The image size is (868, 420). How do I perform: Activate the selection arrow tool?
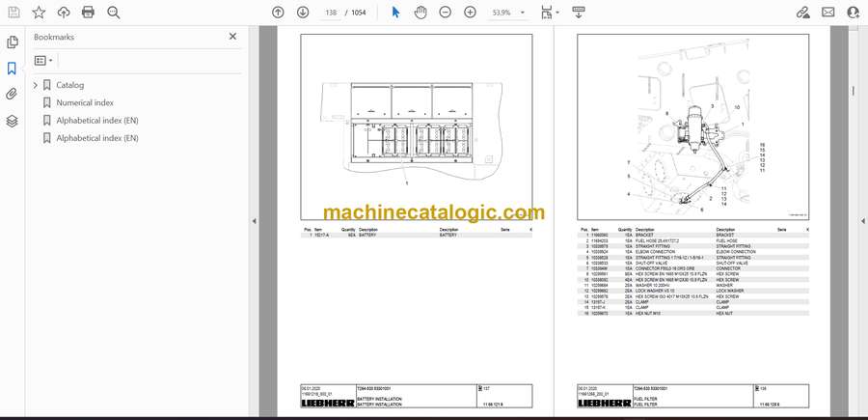coord(395,13)
